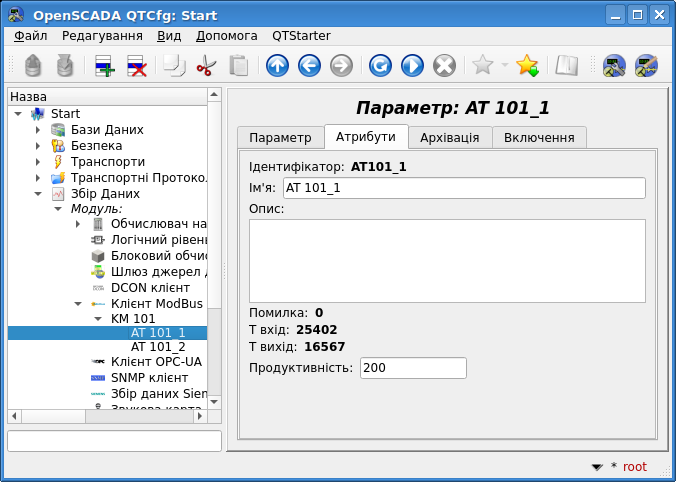This screenshot has width=676, height=482.
Task: Go up one level with Up arrow icon
Action: pos(277,66)
